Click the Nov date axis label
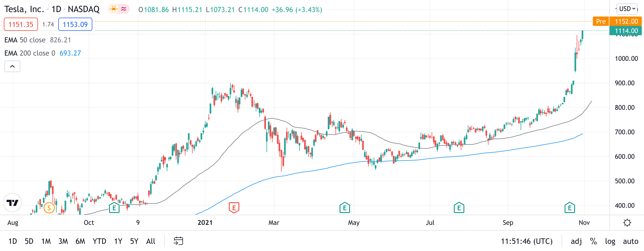The height and width of the screenshot is (251, 644). coord(584,223)
